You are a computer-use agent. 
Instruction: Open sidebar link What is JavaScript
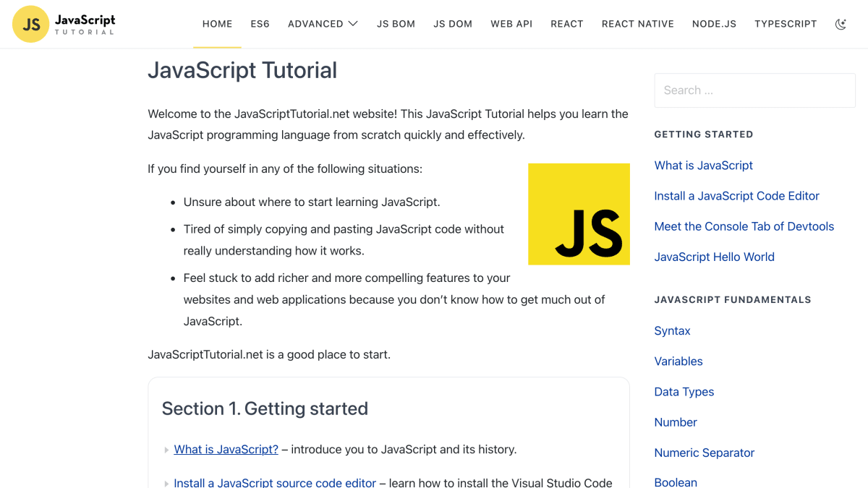[x=704, y=166]
